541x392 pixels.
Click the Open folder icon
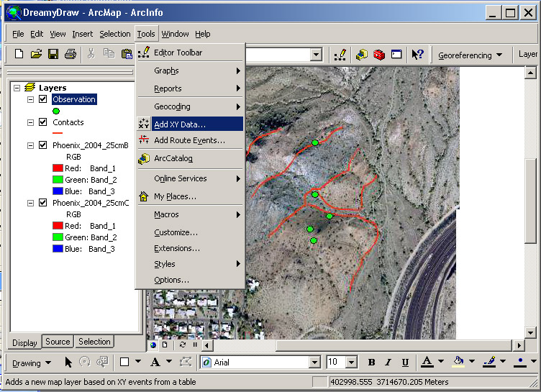pyautogui.click(x=36, y=54)
